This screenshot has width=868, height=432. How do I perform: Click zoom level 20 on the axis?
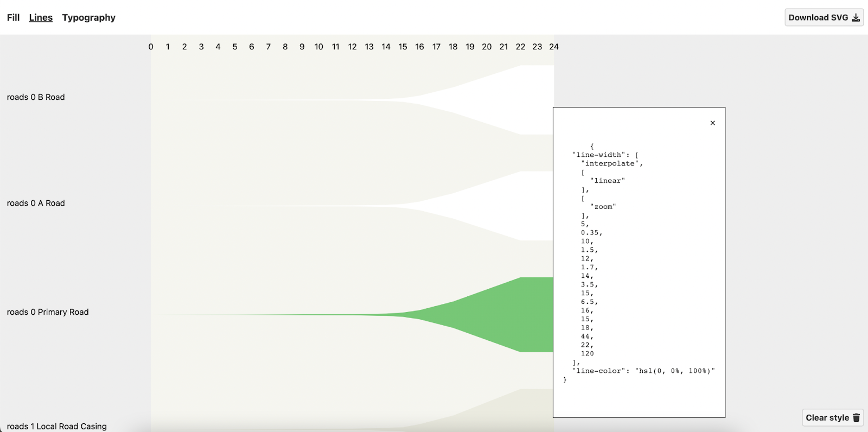(487, 47)
